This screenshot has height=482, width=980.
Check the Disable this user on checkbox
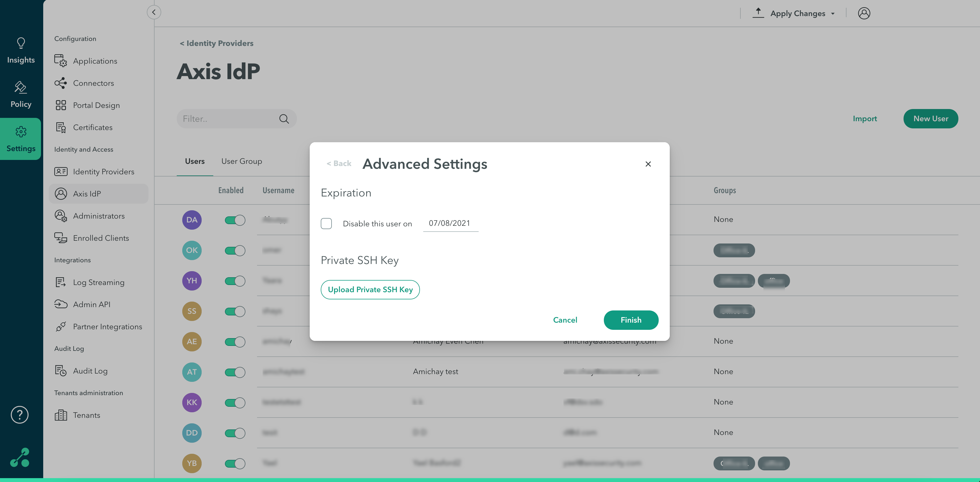click(326, 224)
